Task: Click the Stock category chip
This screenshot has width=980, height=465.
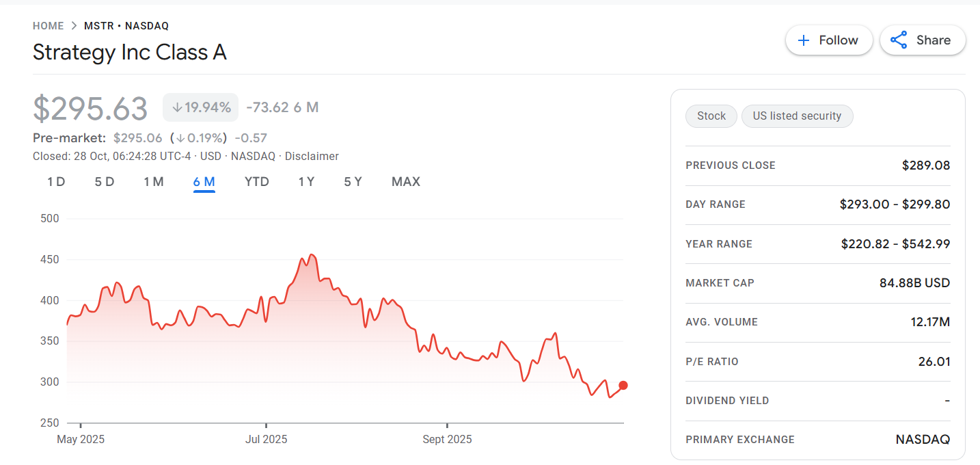Action: (711, 116)
